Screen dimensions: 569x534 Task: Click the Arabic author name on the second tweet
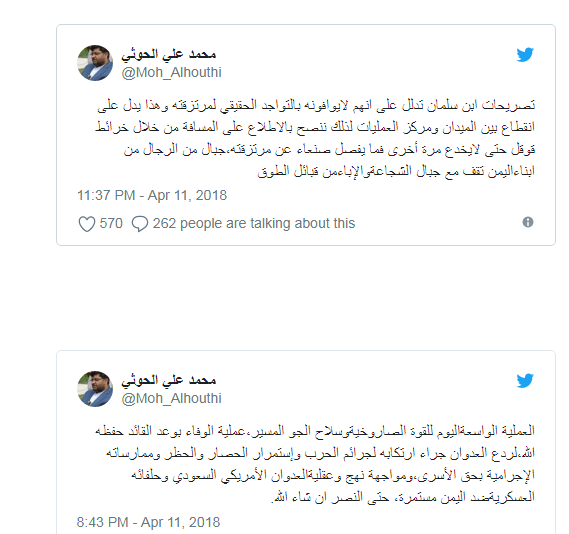[x=169, y=381]
